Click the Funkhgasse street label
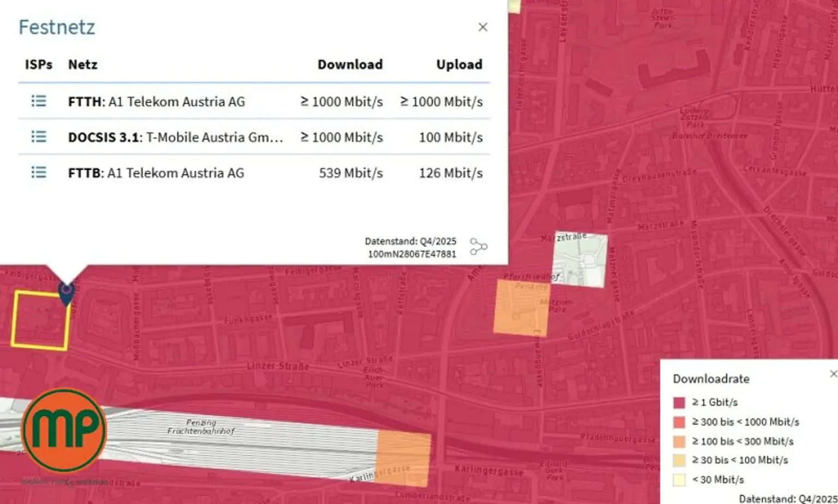The width and height of the screenshot is (838, 504). (x=248, y=319)
